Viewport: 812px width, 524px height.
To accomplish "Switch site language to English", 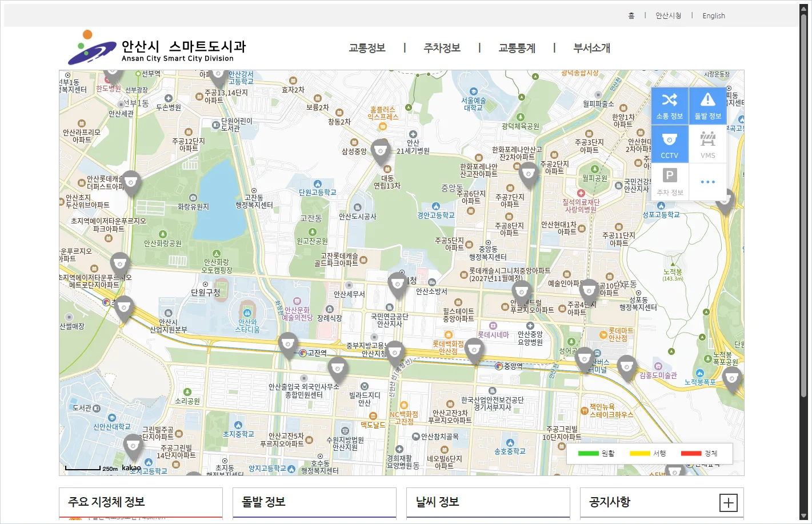I will pos(714,16).
